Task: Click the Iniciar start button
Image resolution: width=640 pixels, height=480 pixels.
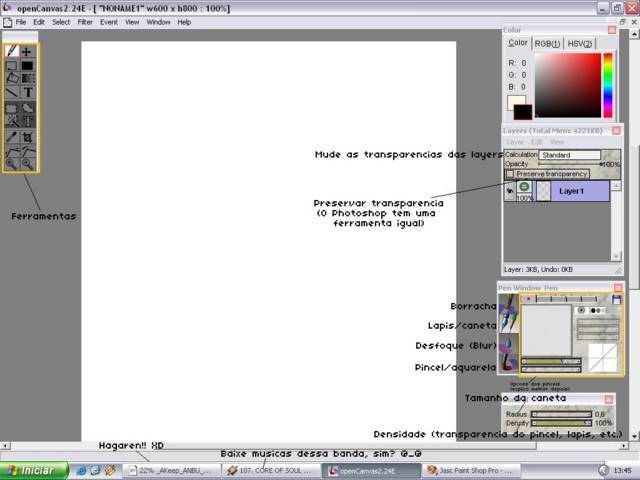Action: (x=35, y=471)
